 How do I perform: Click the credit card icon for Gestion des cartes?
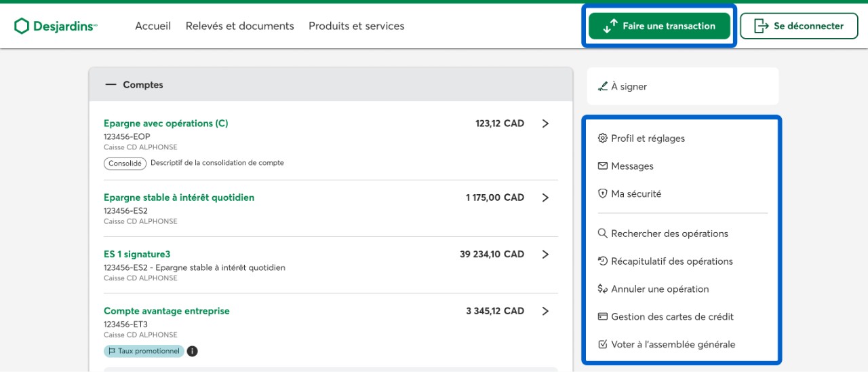pos(602,317)
